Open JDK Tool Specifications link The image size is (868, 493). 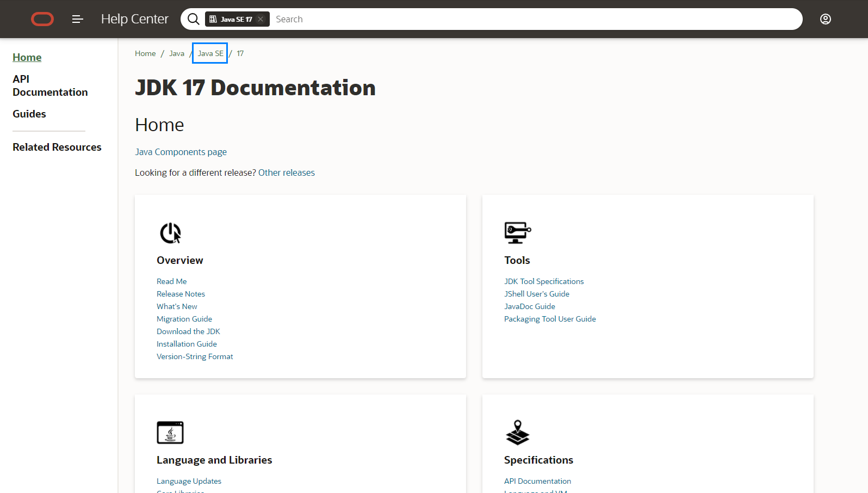point(544,281)
